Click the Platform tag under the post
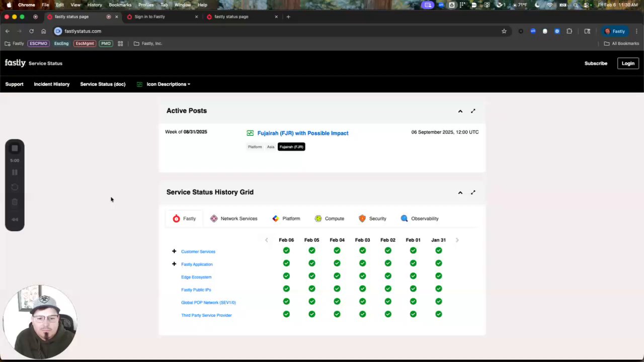The height and width of the screenshot is (362, 644). pos(255,147)
